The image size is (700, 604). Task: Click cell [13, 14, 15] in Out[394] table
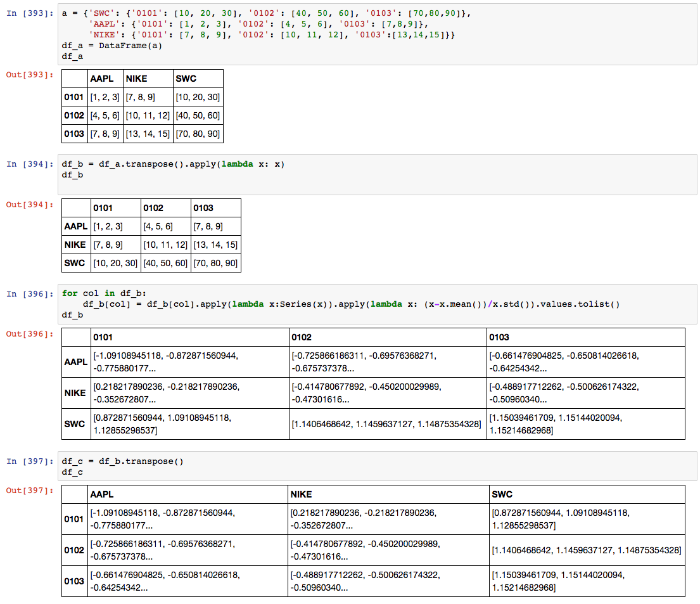(215, 245)
